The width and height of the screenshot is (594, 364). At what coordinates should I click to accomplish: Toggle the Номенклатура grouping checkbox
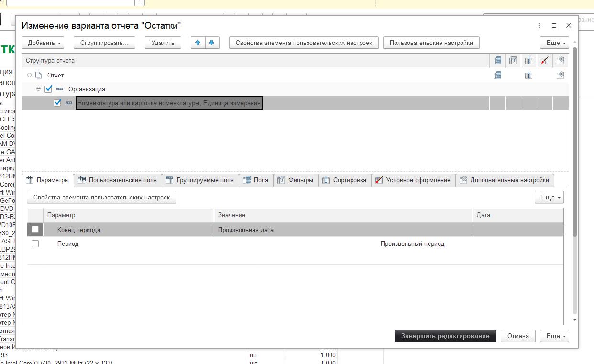(57, 103)
